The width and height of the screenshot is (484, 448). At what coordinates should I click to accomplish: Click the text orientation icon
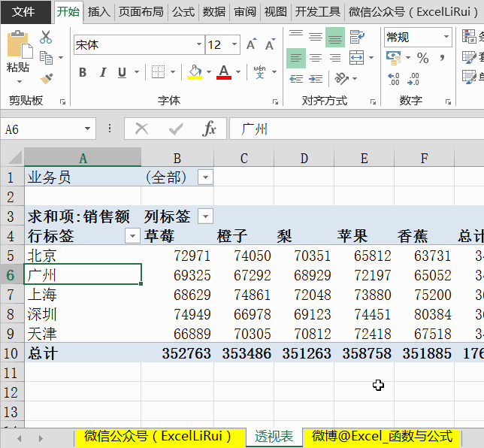click(x=341, y=78)
